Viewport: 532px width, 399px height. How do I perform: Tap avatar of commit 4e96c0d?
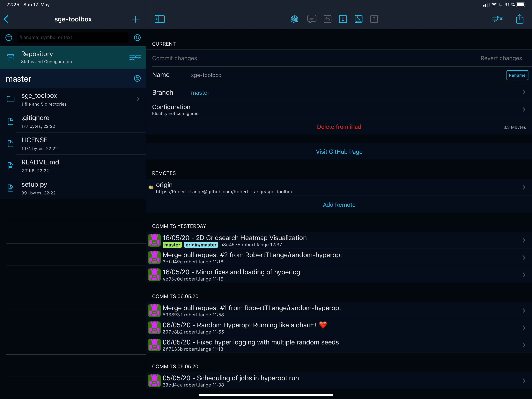[x=154, y=275]
